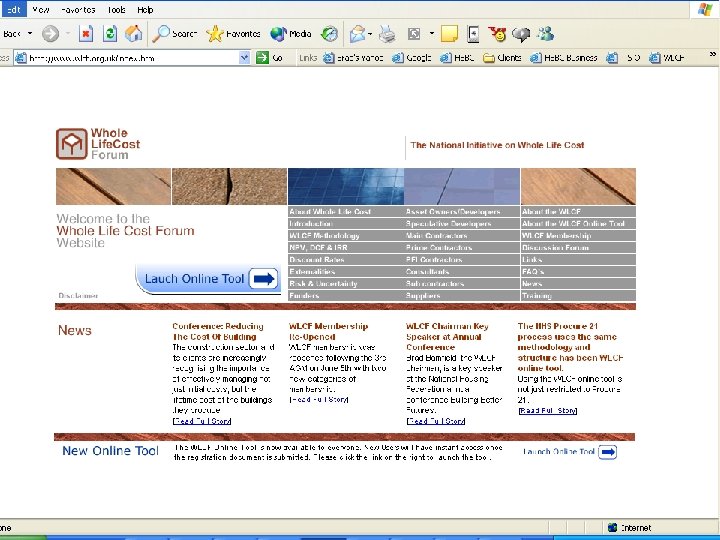Open the Search toolbar button

(174, 34)
